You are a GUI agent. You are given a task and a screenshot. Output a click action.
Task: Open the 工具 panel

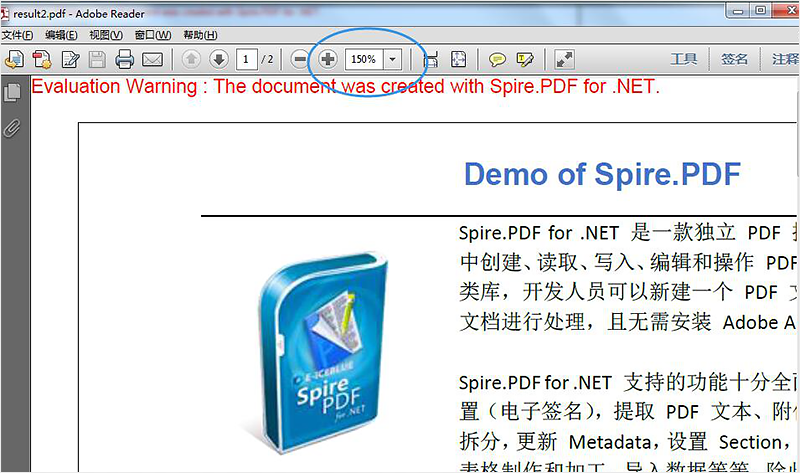(684, 59)
